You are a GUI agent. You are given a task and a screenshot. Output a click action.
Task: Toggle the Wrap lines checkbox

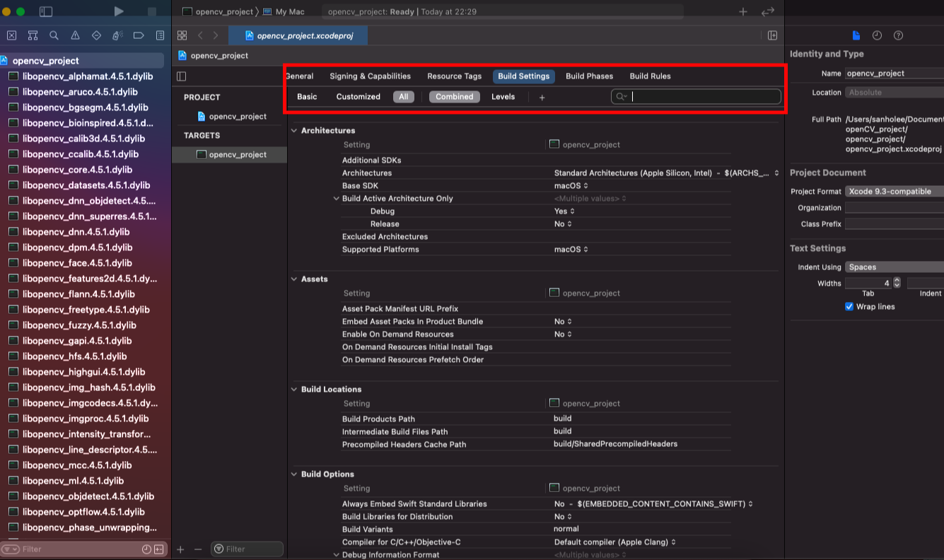[849, 307]
